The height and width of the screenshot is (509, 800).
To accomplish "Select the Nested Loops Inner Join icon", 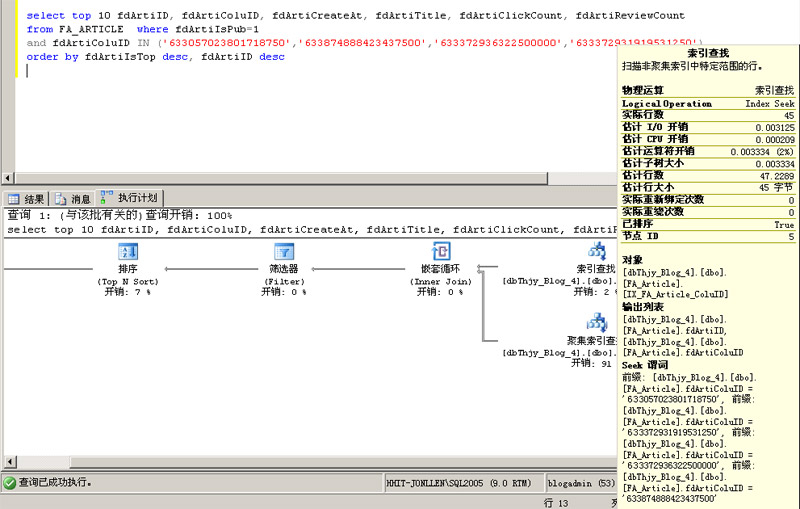I will [441, 251].
